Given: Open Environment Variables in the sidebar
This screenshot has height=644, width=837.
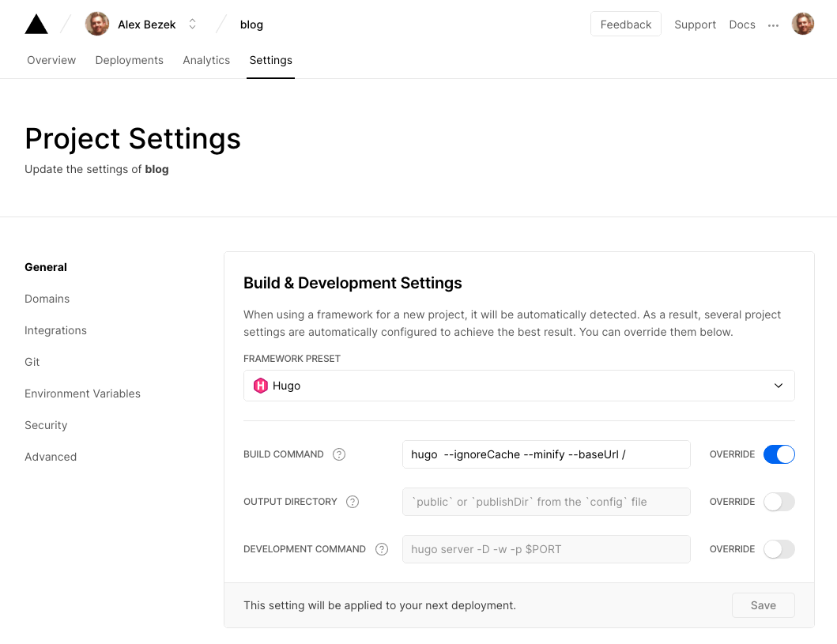Looking at the screenshot, I should 82,394.
